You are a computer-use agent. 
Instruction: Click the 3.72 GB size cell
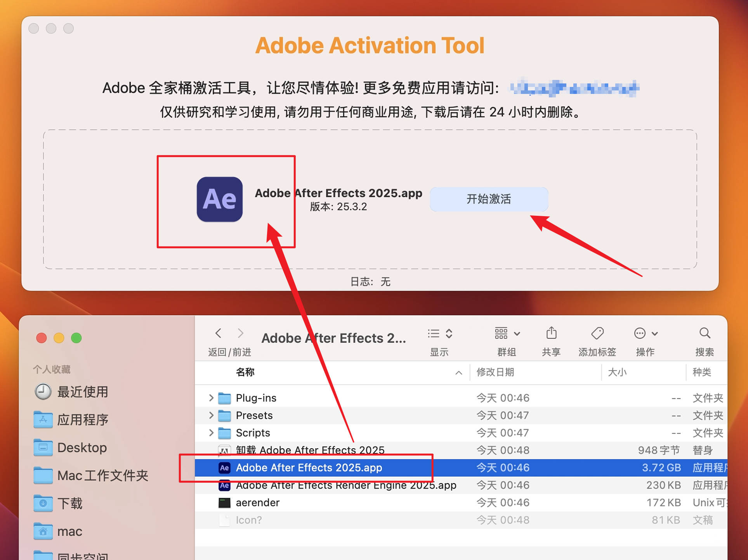[x=661, y=468]
